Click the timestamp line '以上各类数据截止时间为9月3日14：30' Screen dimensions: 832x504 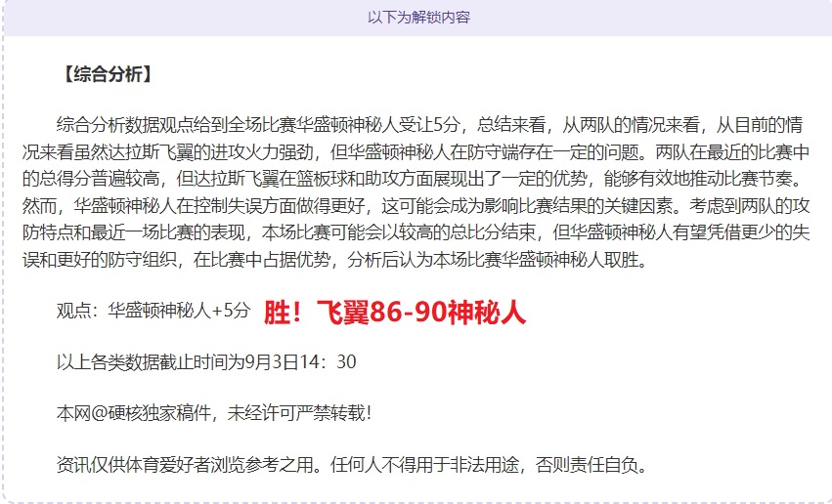click(x=206, y=362)
